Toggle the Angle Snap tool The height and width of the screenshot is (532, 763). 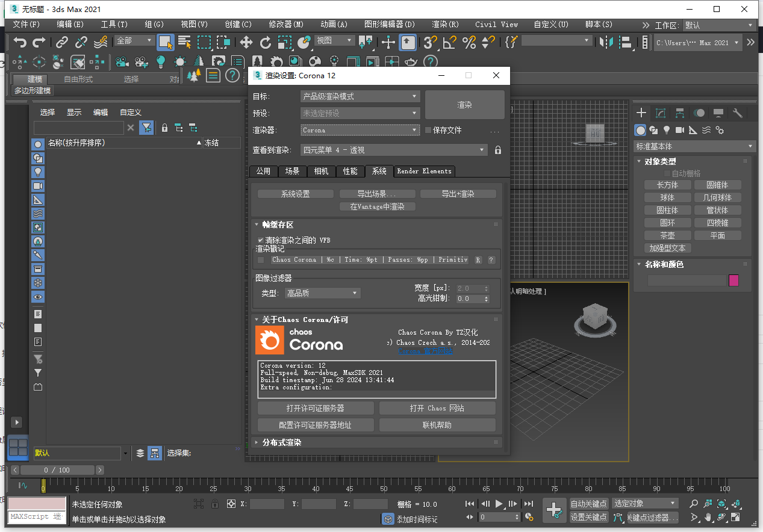click(449, 42)
